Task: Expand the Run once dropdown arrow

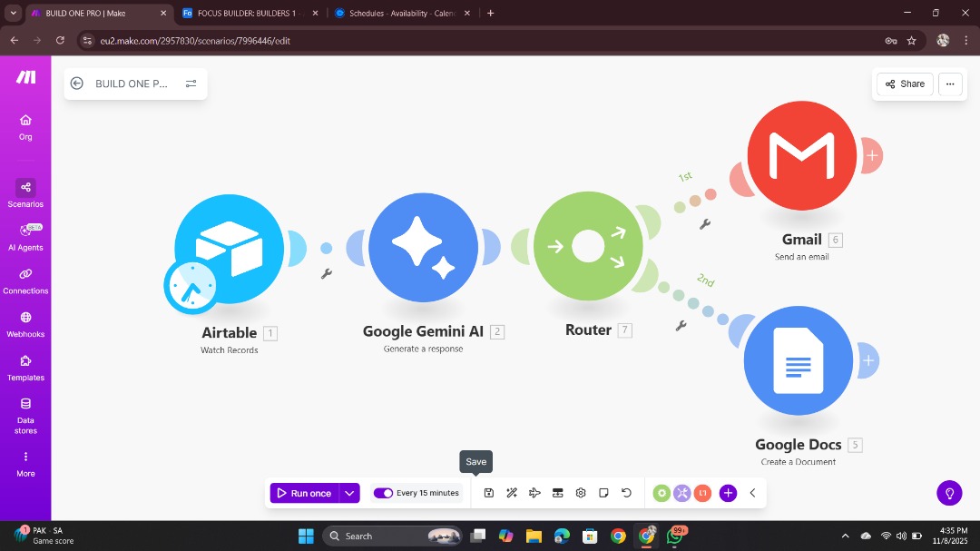Action: pos(349,492)
